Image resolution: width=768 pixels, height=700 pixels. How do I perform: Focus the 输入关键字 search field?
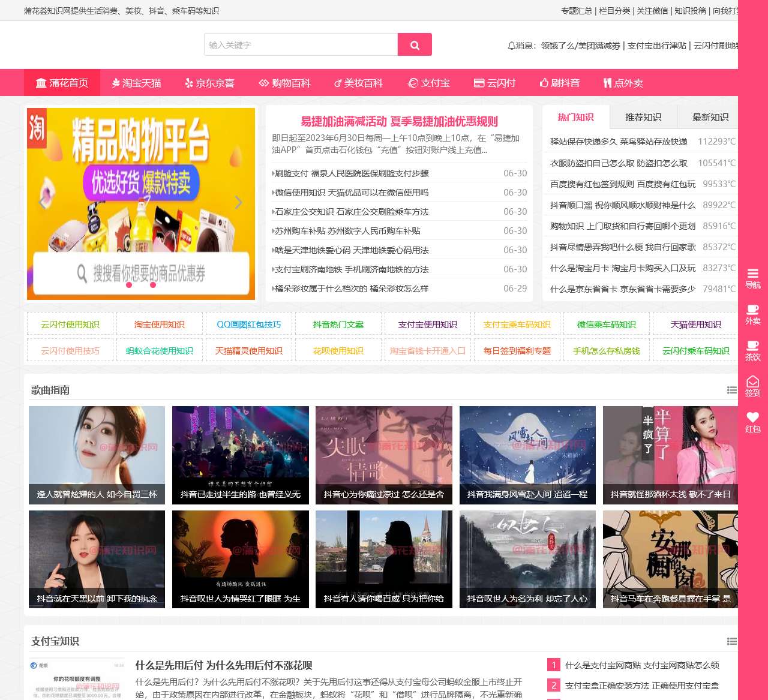pyautogui.click(x=301, y=44)
